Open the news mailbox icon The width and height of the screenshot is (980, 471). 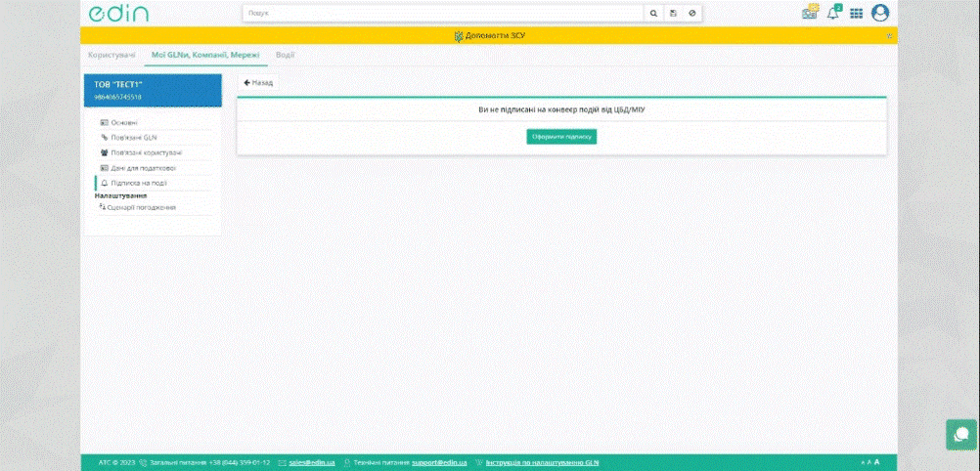coord(811,12)
